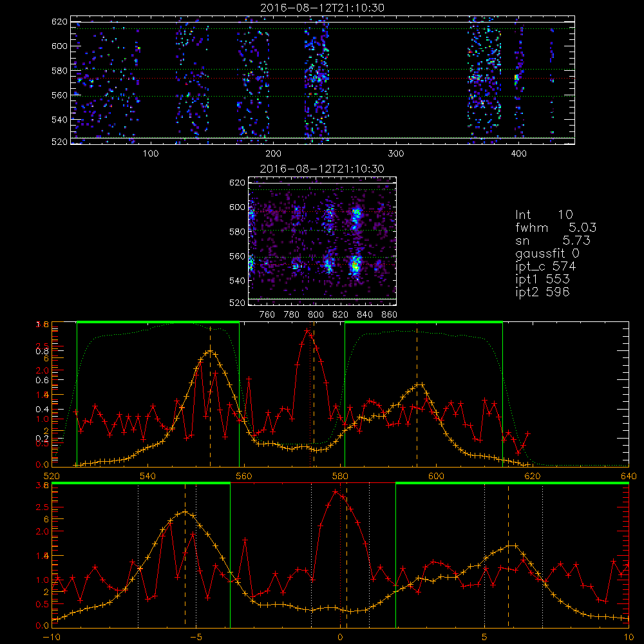Screen dimensions: 644x644
Task: Select the 'fwhm 5.03' readout line
Action: click(556, 227)
